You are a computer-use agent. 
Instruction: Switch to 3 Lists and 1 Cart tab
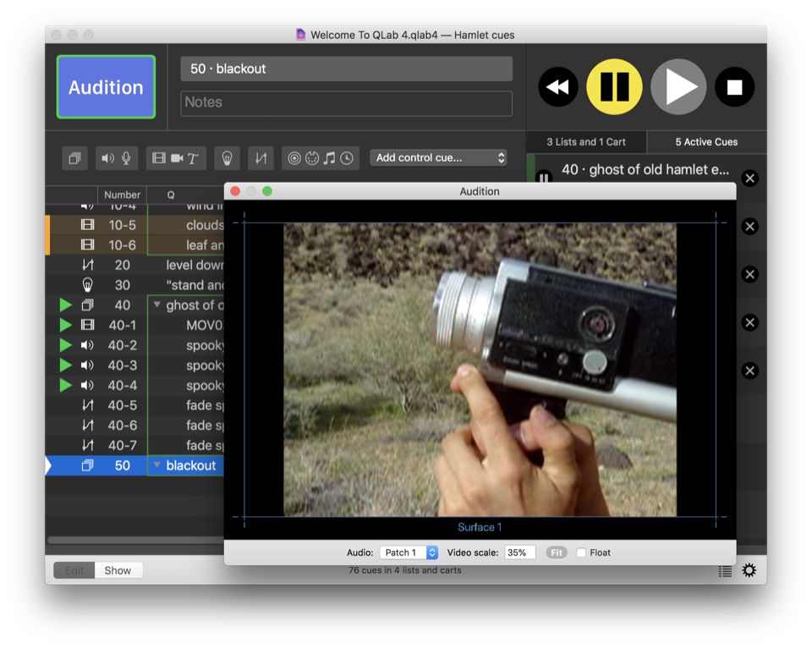(x=587, y=142)
